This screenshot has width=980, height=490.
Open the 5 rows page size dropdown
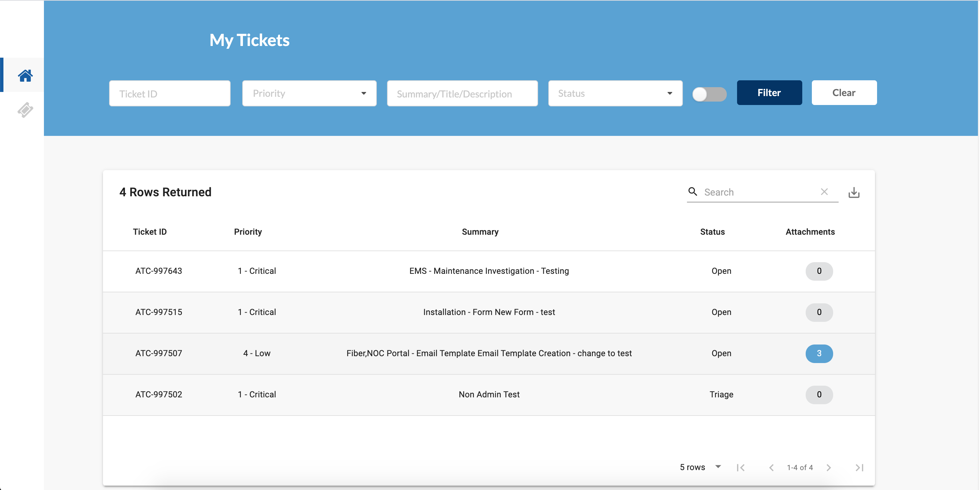(700, 467)
